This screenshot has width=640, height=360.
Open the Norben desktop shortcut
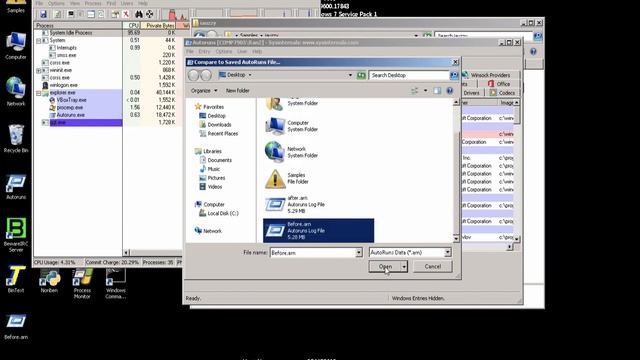49,281
